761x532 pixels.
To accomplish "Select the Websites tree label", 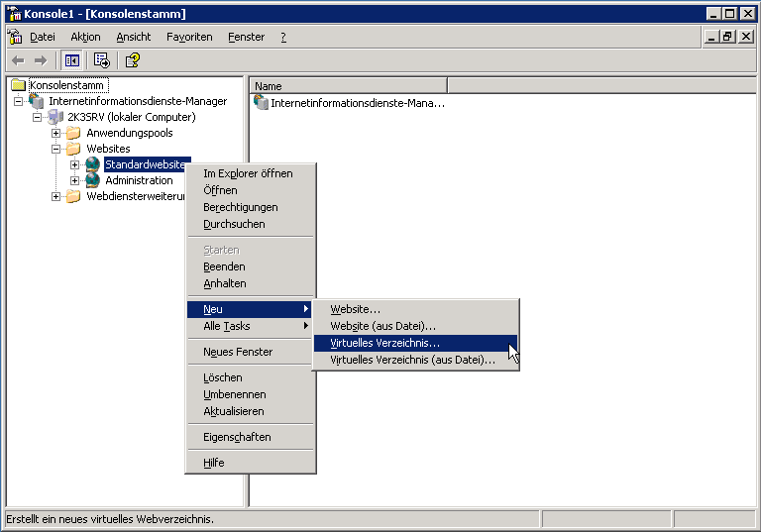I will tap(108, 149).
